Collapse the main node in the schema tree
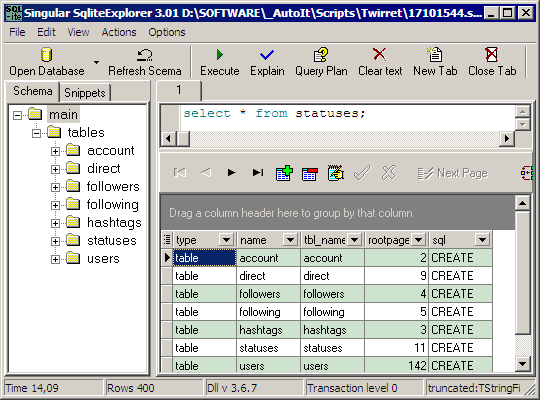The width and height of the screenshot is (540, 400). tap(17, 115)
